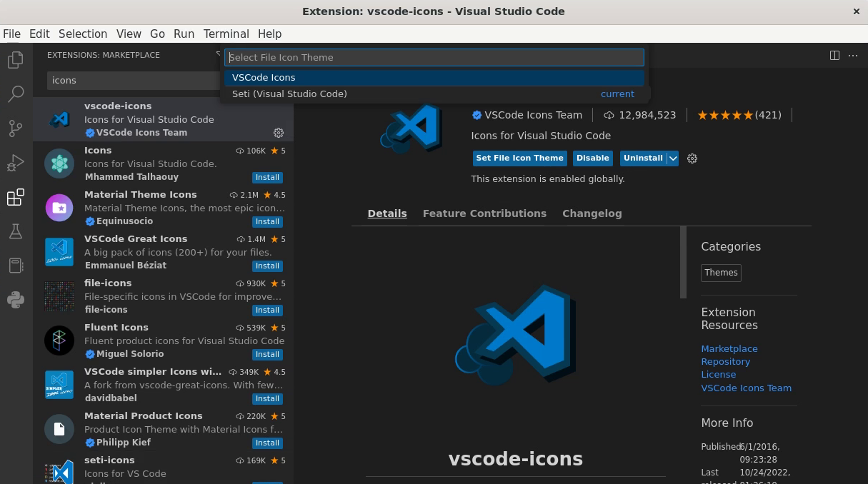
Task: Install the Icons extension by Mhammed Talhaouy
Action: 268,178
